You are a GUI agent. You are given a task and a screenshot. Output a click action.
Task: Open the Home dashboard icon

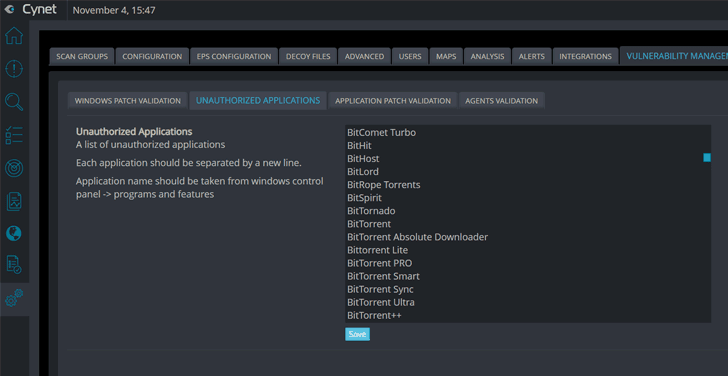(14, 36)
